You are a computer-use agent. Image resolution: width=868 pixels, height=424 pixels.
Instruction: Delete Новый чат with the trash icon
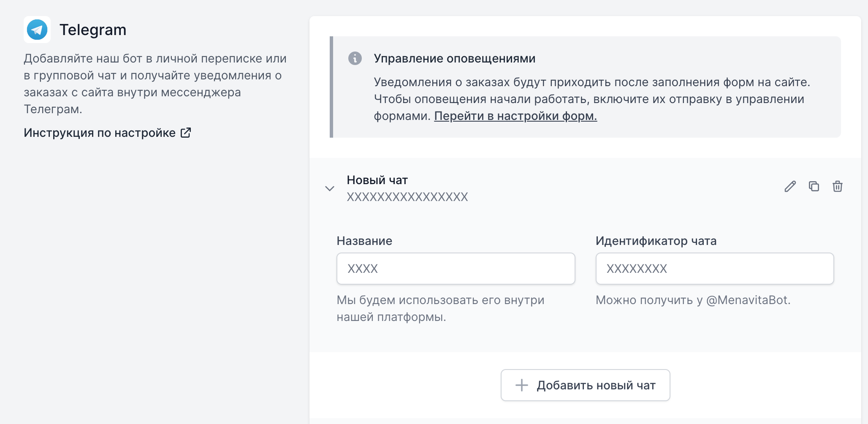point(838,186)
